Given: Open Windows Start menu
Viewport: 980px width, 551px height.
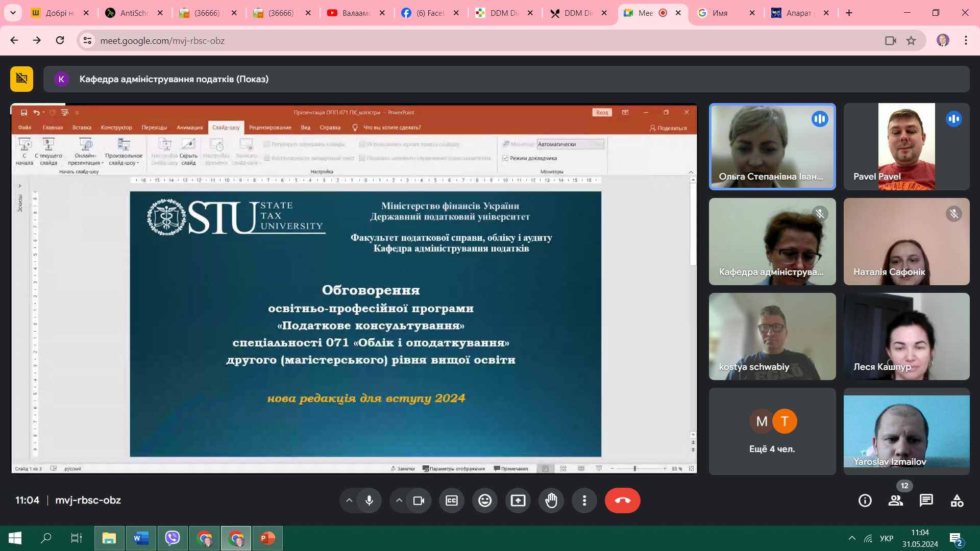Looking at the screenshot, I should pos(15,538).
